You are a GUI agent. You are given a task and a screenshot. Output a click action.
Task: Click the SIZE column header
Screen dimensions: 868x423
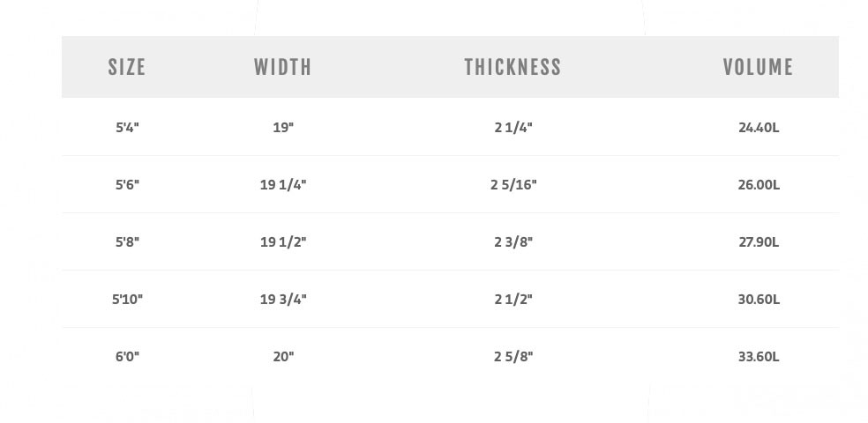tap(127, 67)
